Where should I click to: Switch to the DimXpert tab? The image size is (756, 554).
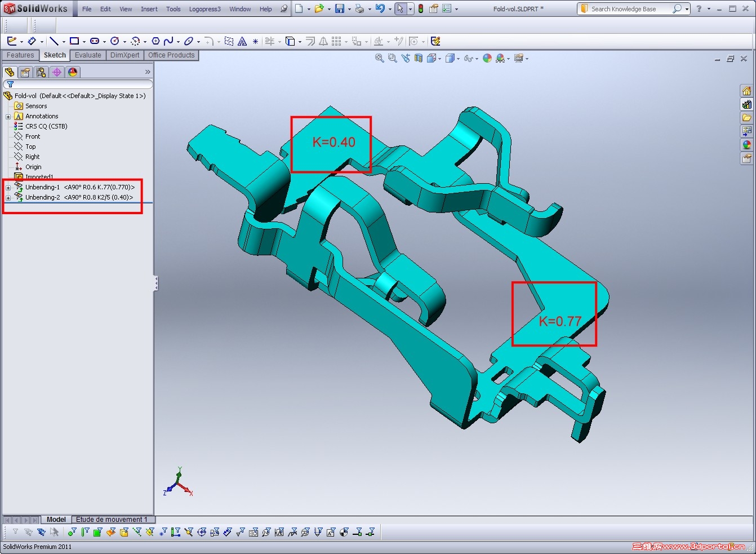pyautogui.click(x=124, y=55)
